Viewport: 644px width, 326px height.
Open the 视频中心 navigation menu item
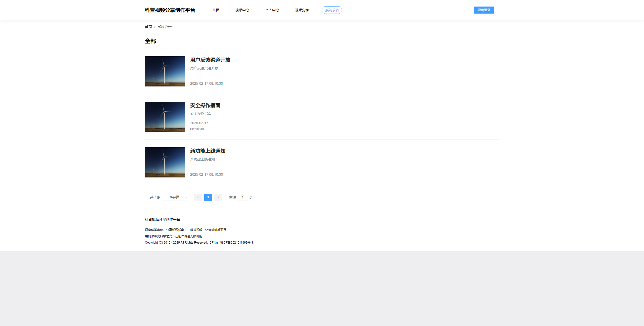[242, 10]
